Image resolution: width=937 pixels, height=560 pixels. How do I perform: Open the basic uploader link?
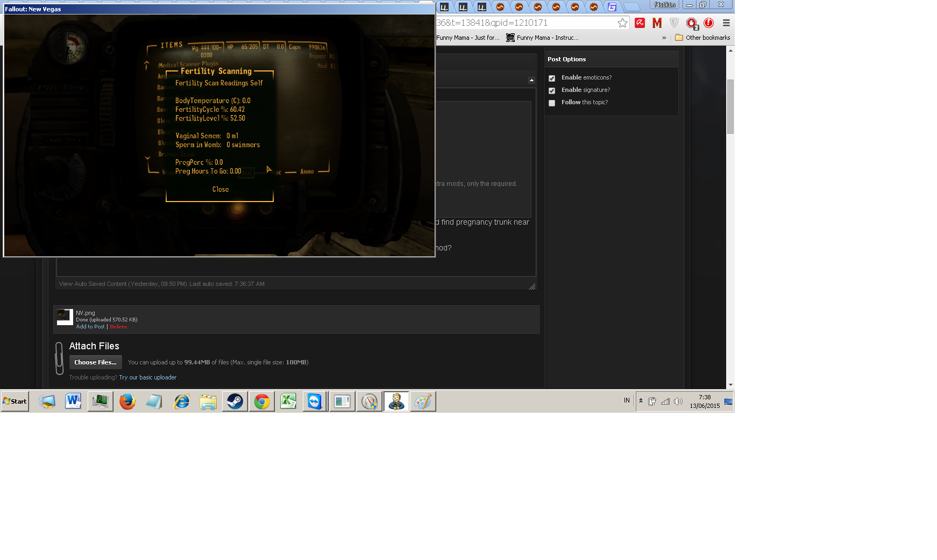pyautogui.click(x=148, y=377)
